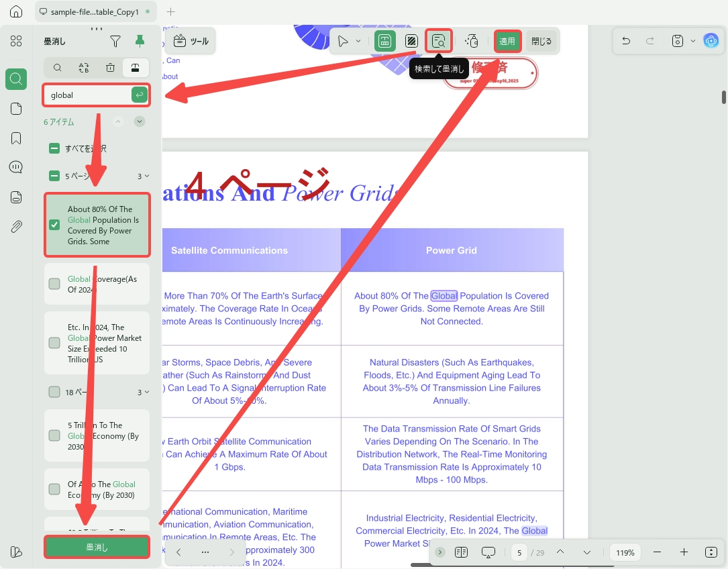Go to the home screen icon
This screenshot has width=728, height=569.
point(16,11)
